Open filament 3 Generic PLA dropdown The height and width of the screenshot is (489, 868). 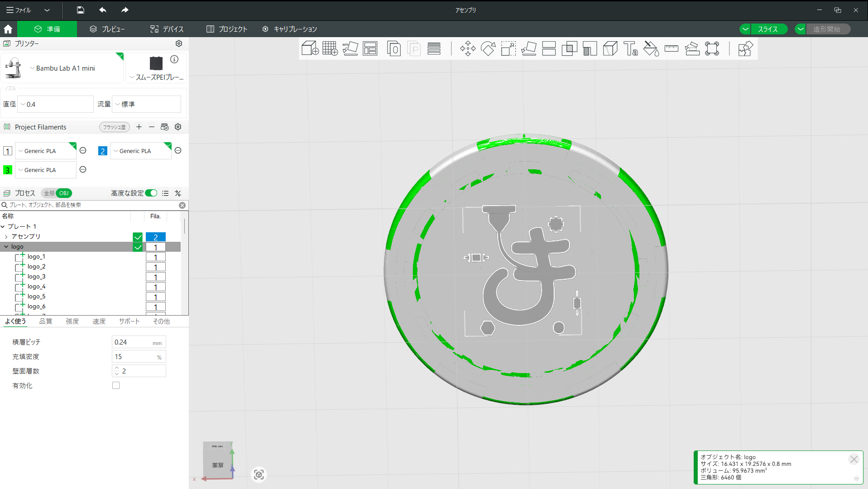tap(46, 170)
